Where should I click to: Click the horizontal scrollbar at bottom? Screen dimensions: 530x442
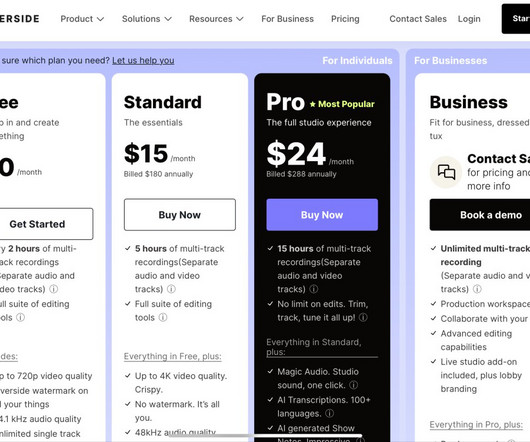click(x=265, y=436)
